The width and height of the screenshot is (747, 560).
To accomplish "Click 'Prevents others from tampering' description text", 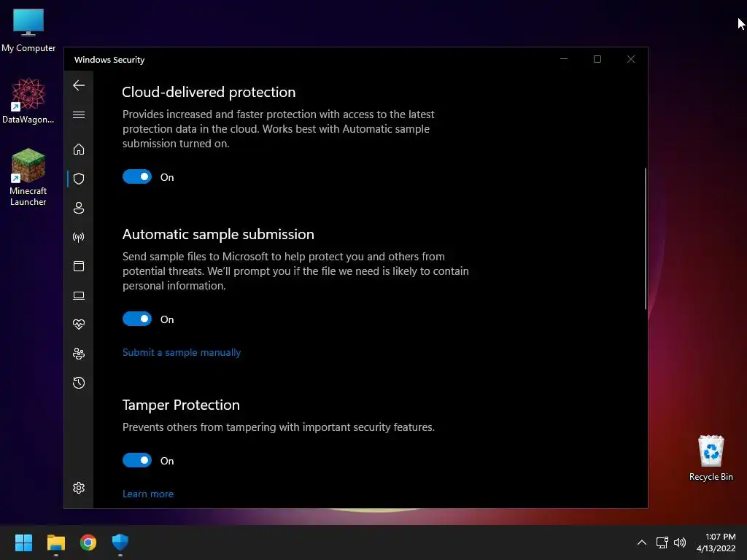I will (278, 427).
